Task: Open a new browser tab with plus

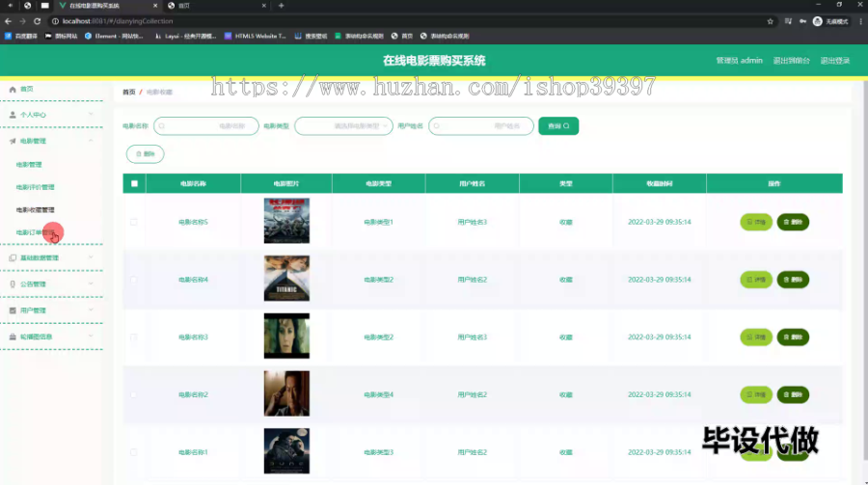Action: click(x=282, y=6)
